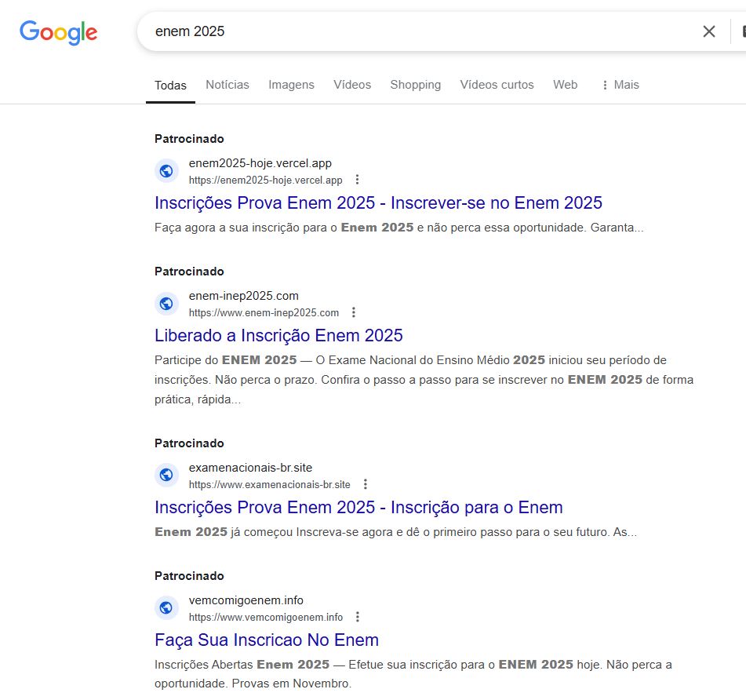
Task: Click the Patrocinado label above enem-inep2025.com
Action: (x=189, y=272)
